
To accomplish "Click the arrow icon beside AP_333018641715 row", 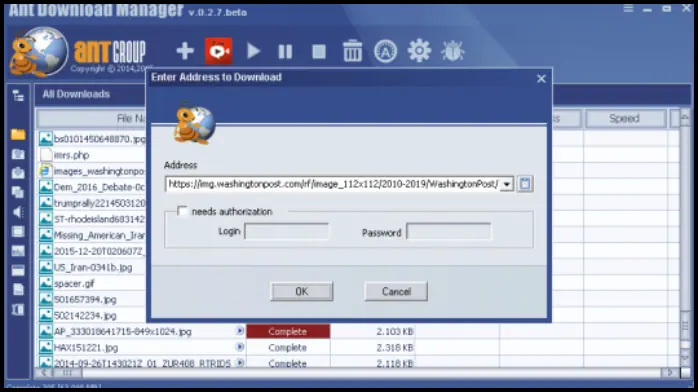I will (x=240, y=331).
